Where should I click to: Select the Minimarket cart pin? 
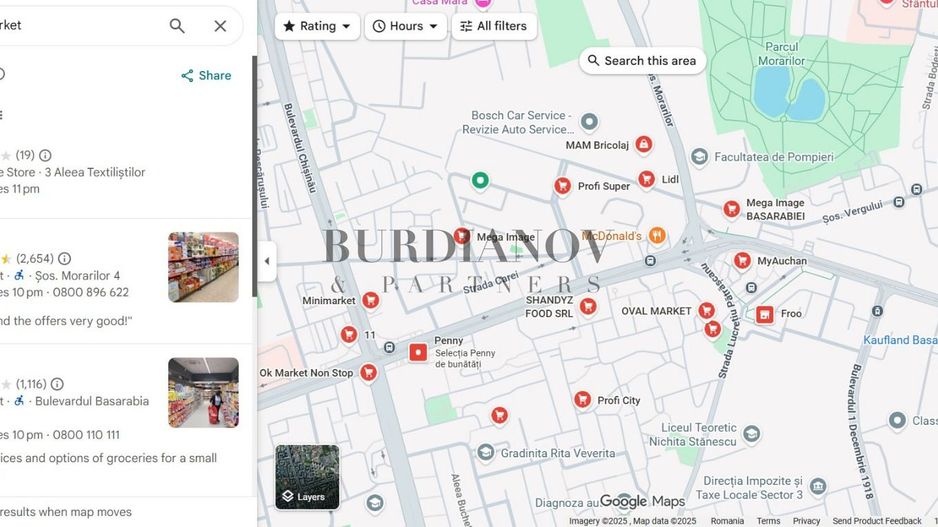(x=371, y=300)
